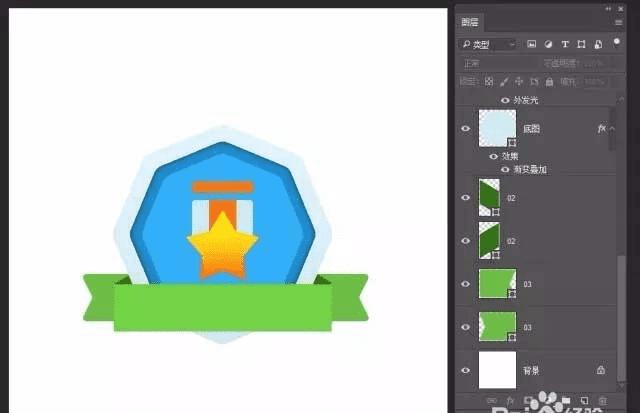640x413 pixels.
Task: Open the 类型 filter type dropdown
Action: [x=488, y=44]
